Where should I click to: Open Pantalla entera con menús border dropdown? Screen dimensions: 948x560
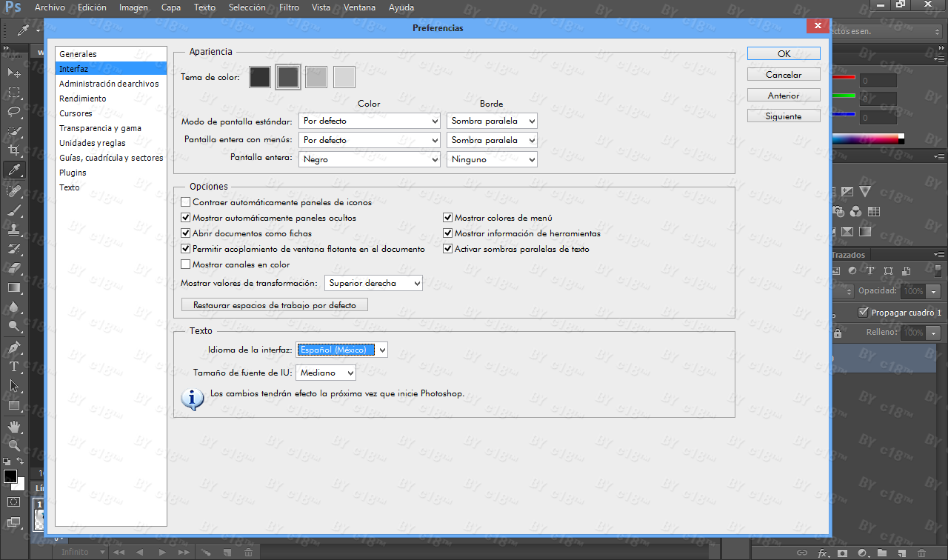492,140
